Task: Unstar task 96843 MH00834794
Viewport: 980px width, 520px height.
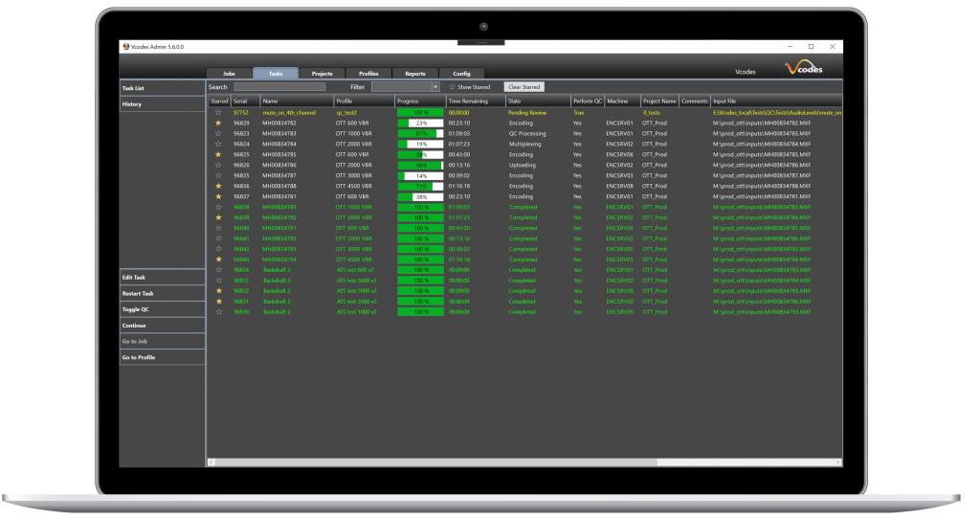Action: 218,260
